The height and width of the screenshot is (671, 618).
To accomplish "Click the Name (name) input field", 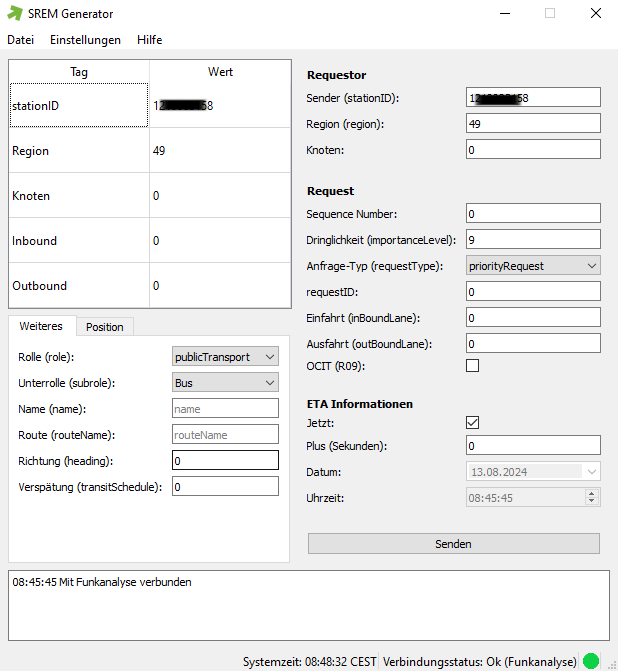I will coord(225,409).
